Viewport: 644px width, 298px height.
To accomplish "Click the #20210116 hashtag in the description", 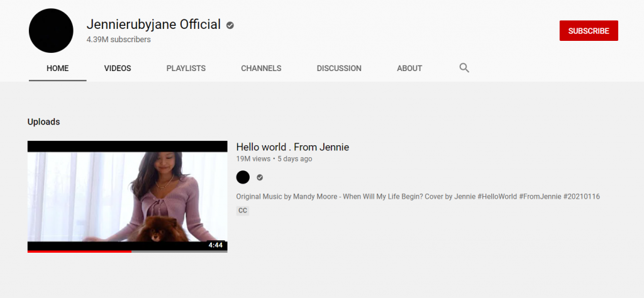I will [x=582, y=197].
